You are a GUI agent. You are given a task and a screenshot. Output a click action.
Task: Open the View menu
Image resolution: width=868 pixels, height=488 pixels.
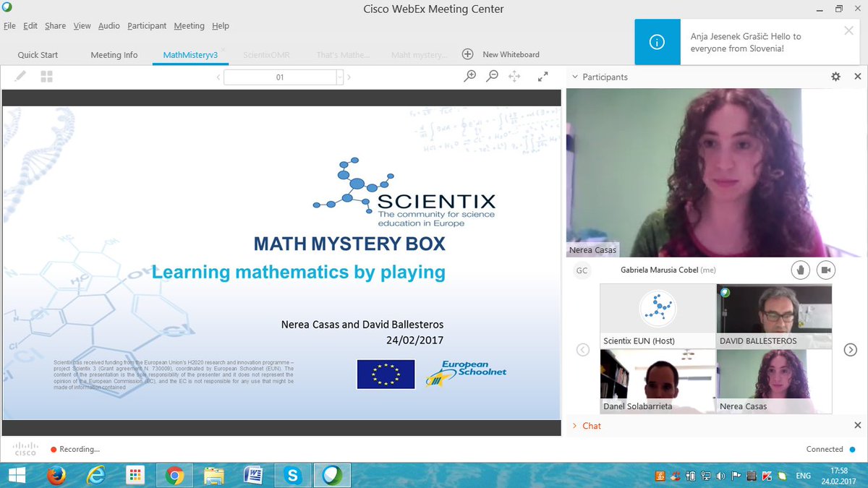tap(82, 25)
